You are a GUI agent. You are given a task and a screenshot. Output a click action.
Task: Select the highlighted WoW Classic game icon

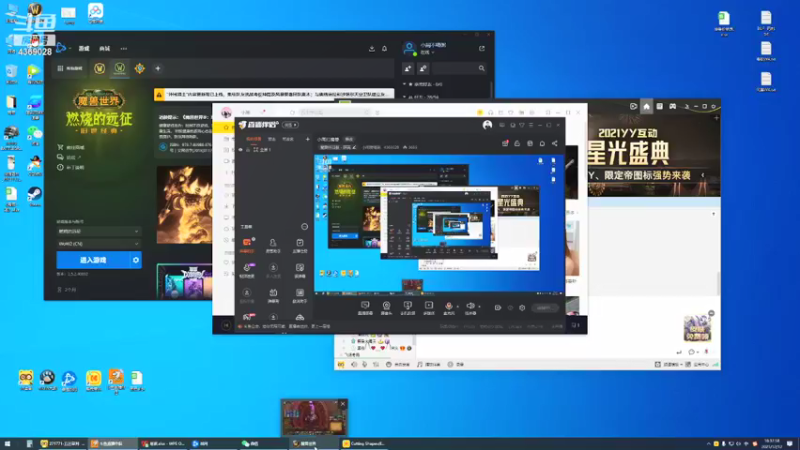[x=120, y=68]
